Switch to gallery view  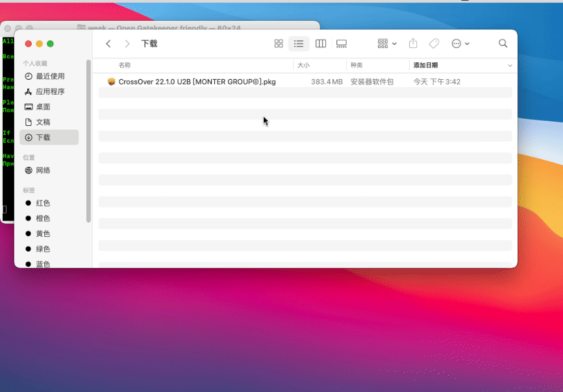[x=342, y=43]
